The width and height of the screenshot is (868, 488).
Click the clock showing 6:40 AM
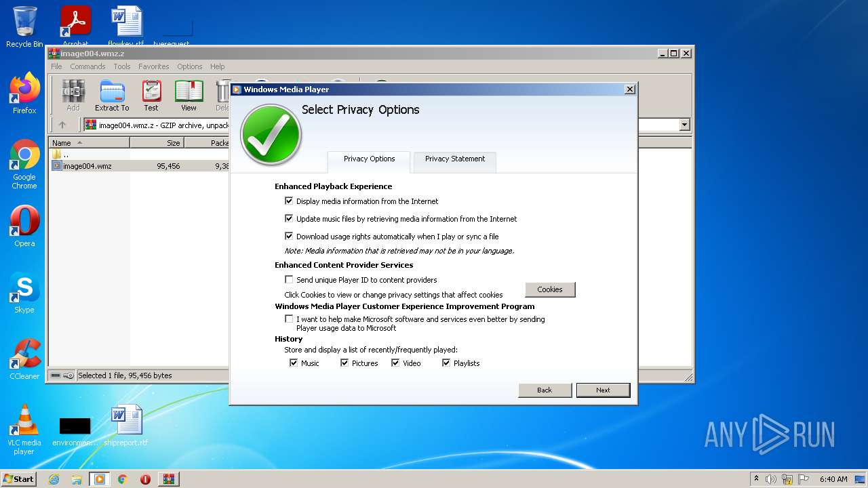(833, 479)
